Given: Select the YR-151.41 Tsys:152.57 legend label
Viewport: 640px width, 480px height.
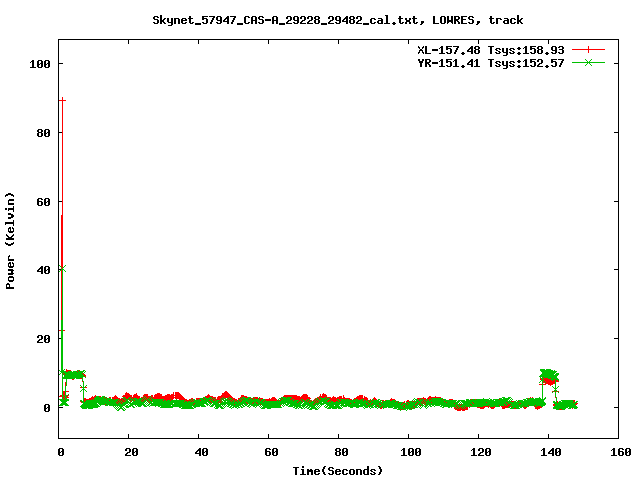Looking at the screenshot, I should point(491,63).
